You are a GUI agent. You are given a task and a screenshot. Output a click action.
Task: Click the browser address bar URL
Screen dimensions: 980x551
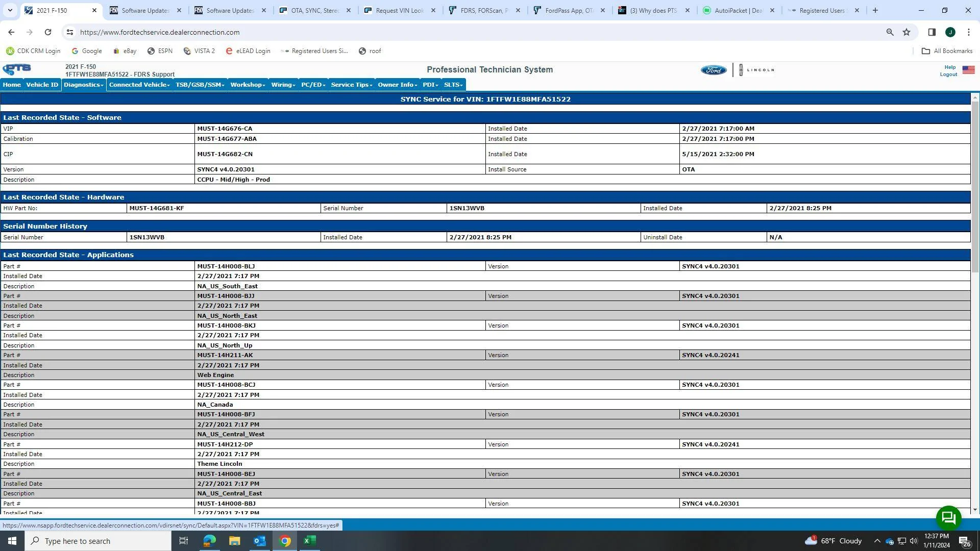160,32
